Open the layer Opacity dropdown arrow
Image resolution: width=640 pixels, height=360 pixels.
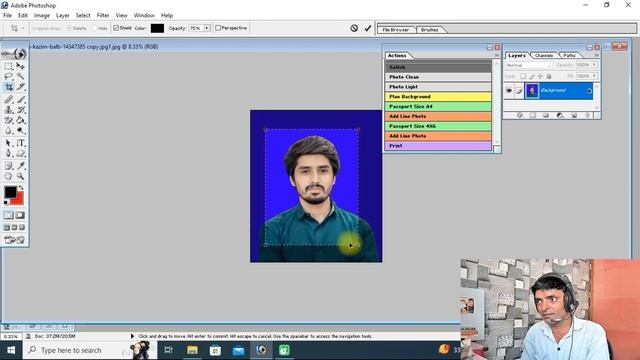[594, 65]
